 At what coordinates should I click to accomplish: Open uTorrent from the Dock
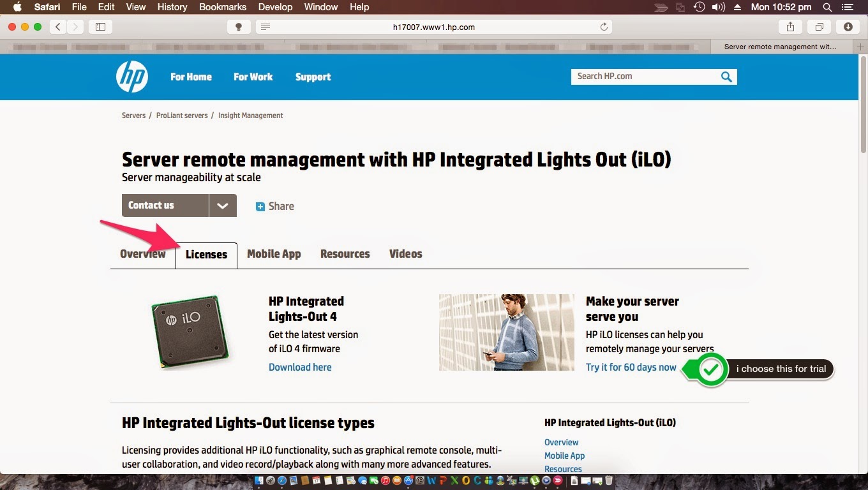[x=534, y=480]
